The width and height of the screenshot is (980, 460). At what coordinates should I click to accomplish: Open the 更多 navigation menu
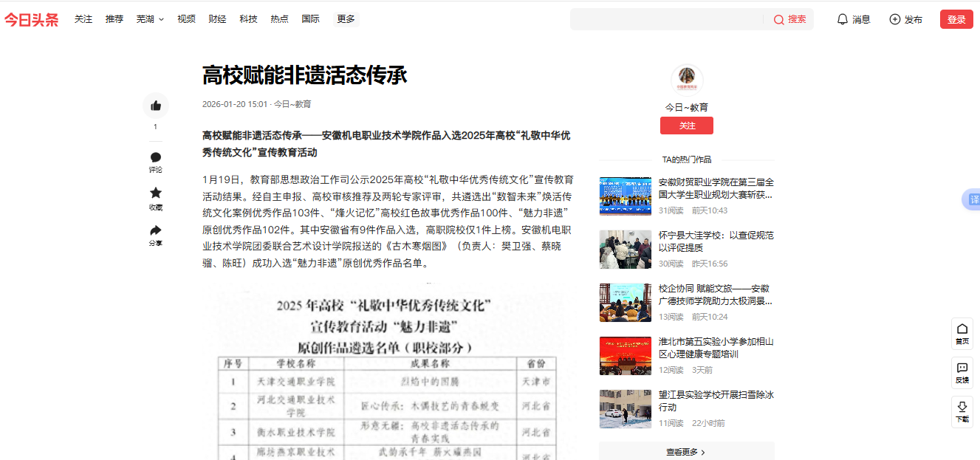(346, 19)
